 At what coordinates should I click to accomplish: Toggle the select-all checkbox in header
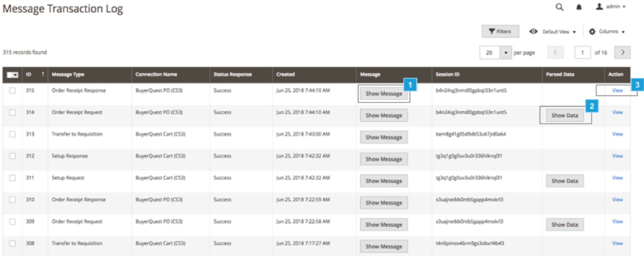tap(12, 75)
